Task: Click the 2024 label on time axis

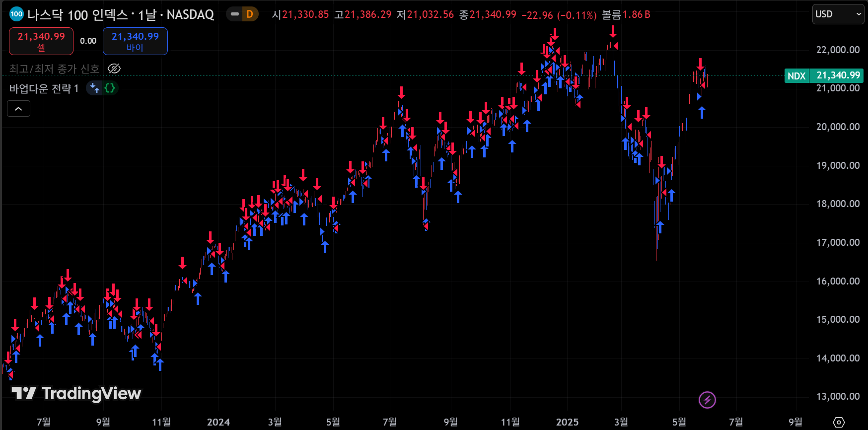Action: (x=218, y=422)
